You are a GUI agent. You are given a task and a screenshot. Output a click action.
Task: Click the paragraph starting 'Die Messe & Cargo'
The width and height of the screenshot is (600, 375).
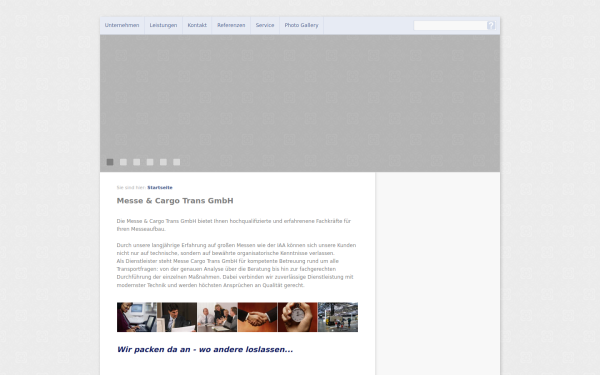(x=234, y=225)
